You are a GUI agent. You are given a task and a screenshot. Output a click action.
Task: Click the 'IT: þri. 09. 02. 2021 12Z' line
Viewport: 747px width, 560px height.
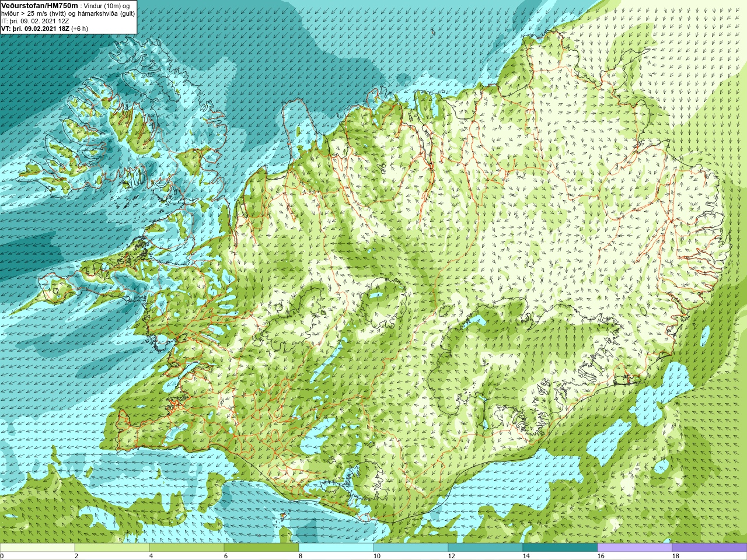point(36,21)
